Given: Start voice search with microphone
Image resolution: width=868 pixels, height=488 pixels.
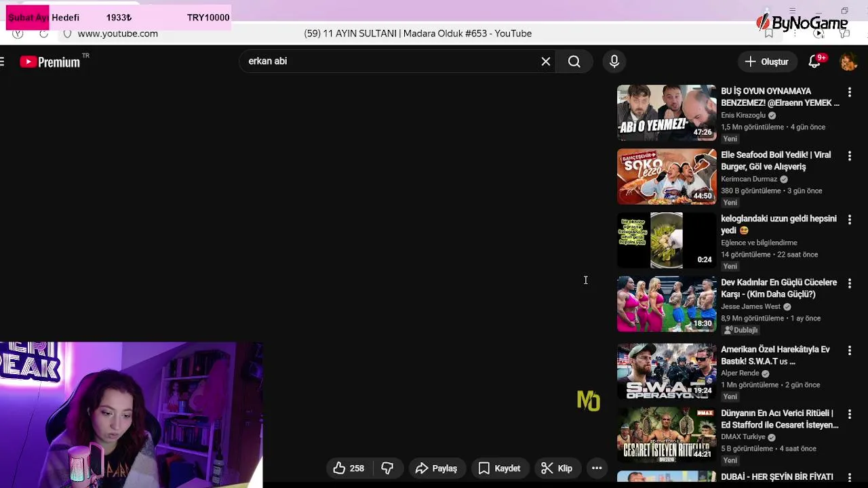Looking at the screenshot, I should click(614, 62).
